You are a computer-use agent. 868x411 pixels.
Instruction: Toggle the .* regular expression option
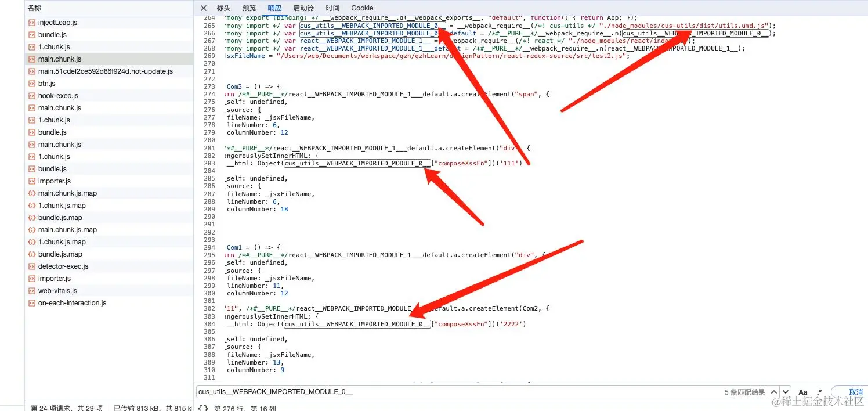click(819, 392)
